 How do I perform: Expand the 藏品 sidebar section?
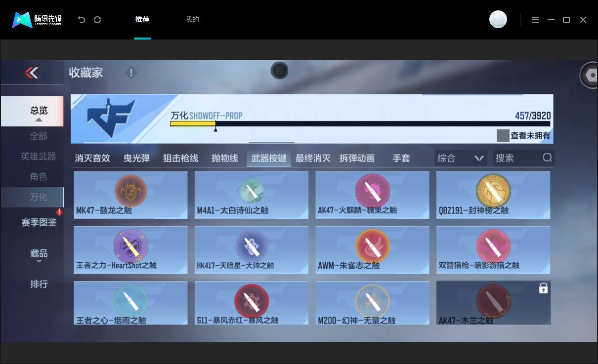click(39, 255)
